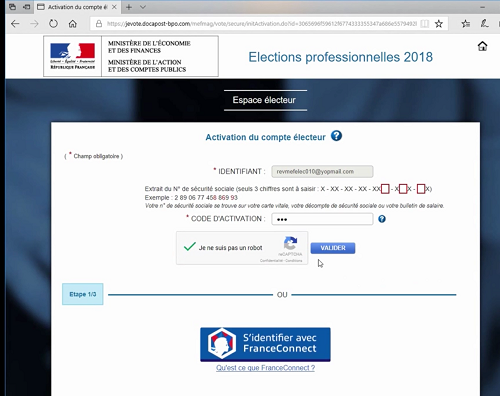The width and height of the screenshot is (500, 396).
Task: Click the Champ obligatoire note
Action: point(94,156)
